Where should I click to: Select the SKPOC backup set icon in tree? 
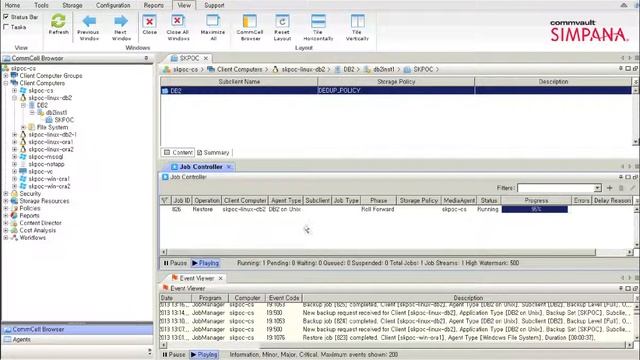coord(49,120)
